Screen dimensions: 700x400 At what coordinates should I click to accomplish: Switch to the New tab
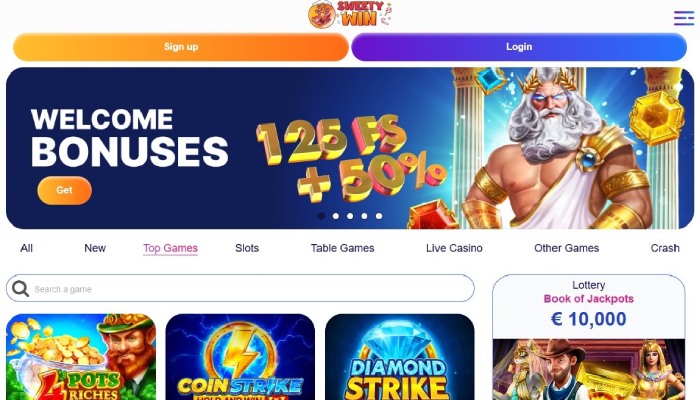click(95, 248)
